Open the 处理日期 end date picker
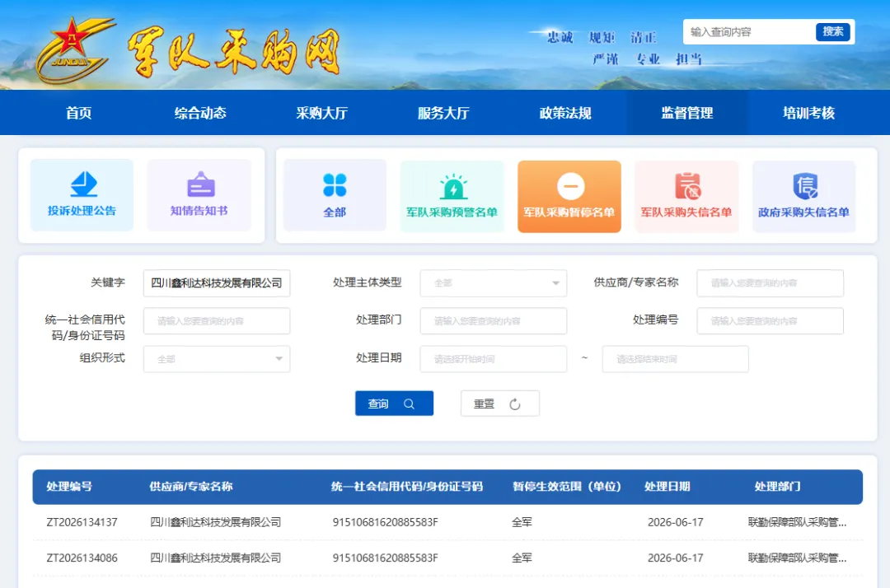 pyautogui.click(x=676, y=359)
